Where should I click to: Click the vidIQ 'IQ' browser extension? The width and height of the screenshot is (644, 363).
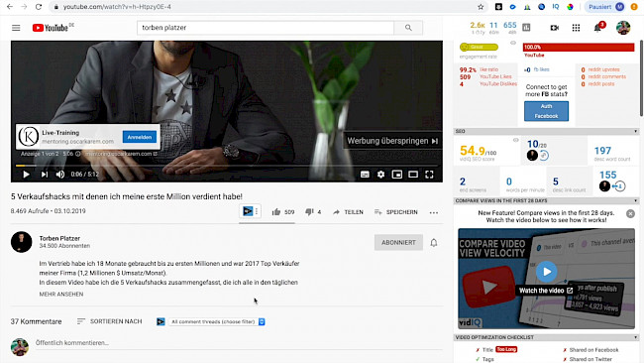[556, 7]
